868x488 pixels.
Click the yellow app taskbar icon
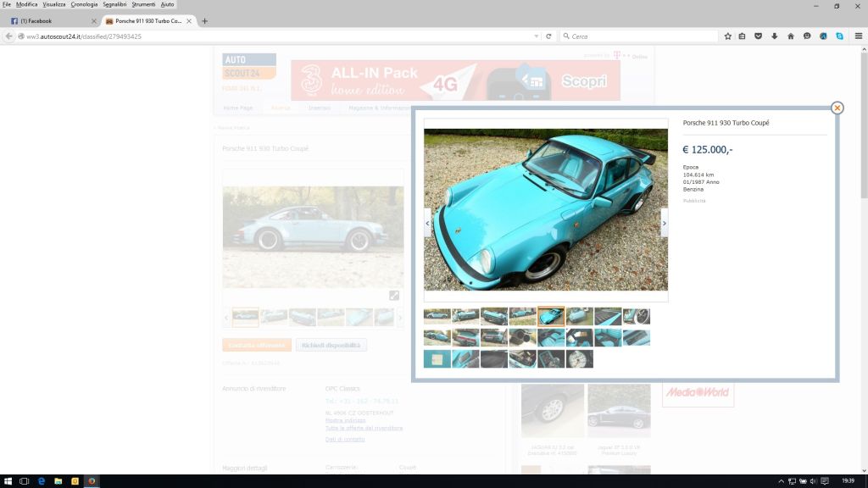[x=75, y=481]
